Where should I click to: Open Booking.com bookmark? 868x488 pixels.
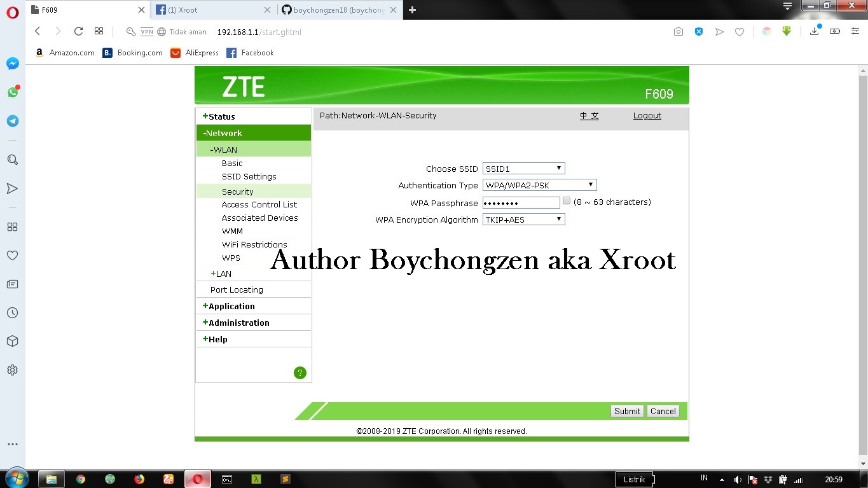coord(133,53)
